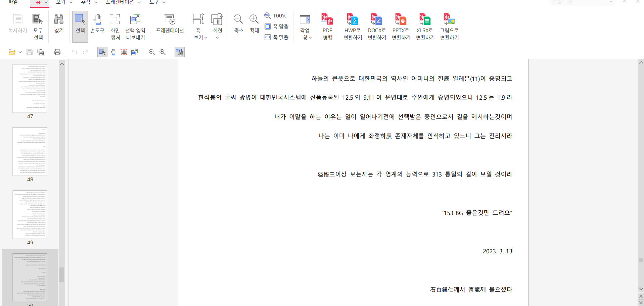Click the print icon in quick toolbar
644x306 pixels.
tap(57, 52)
